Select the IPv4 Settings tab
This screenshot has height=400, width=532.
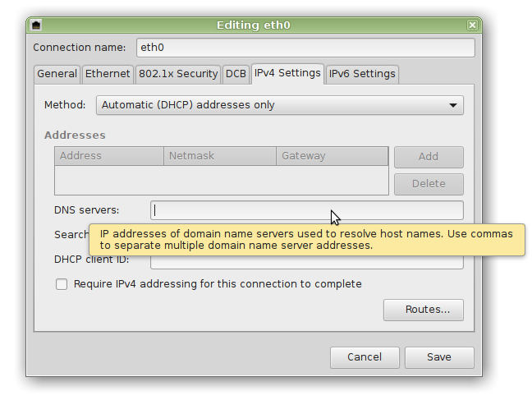click(287, 73)
